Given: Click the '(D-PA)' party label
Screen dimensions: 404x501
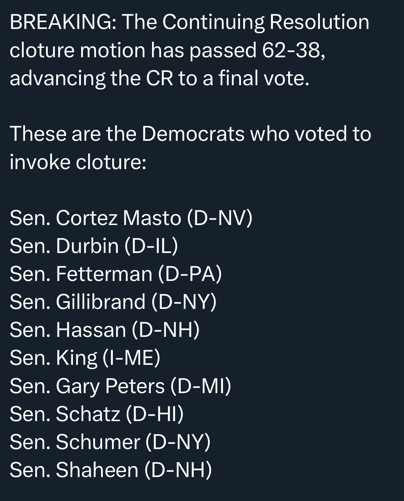Looking at the screenshot, I should [190, 274].
